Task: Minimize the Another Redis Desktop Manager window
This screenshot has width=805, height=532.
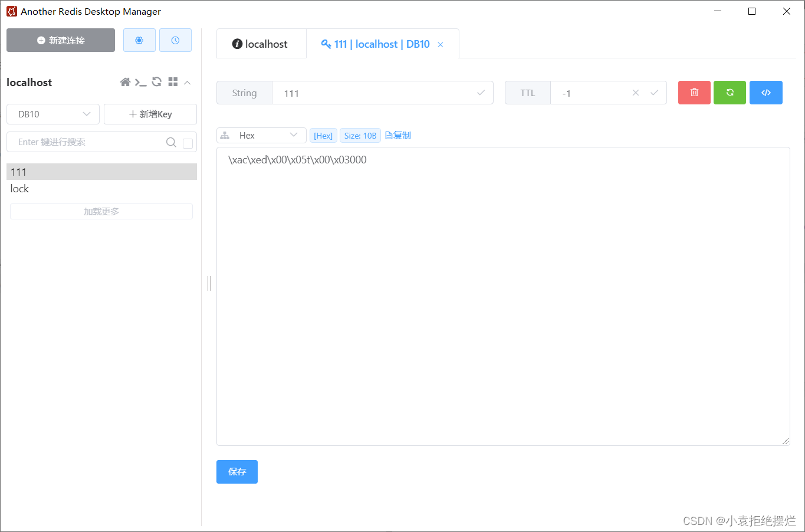Action: [718, 11]
